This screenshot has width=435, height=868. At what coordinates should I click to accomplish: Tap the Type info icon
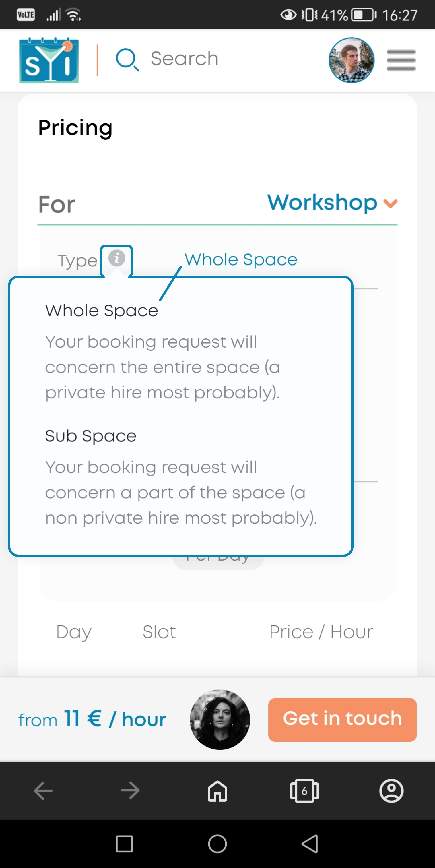116,258
